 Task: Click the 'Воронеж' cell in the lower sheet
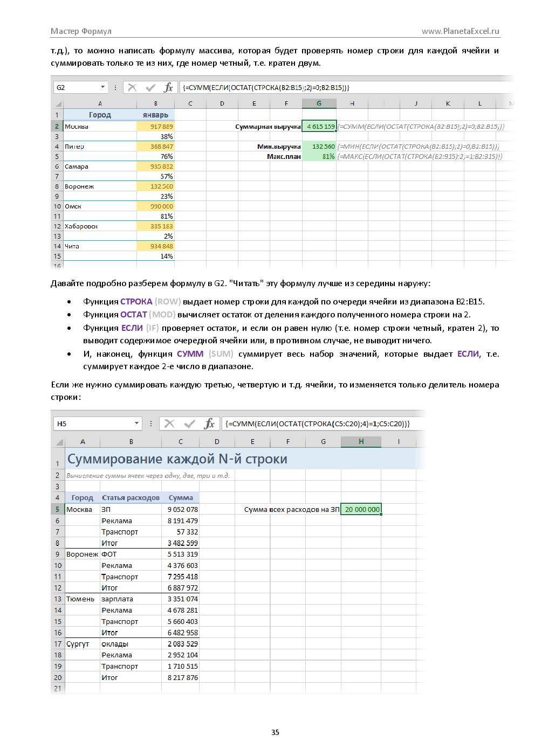click(83, 554)
